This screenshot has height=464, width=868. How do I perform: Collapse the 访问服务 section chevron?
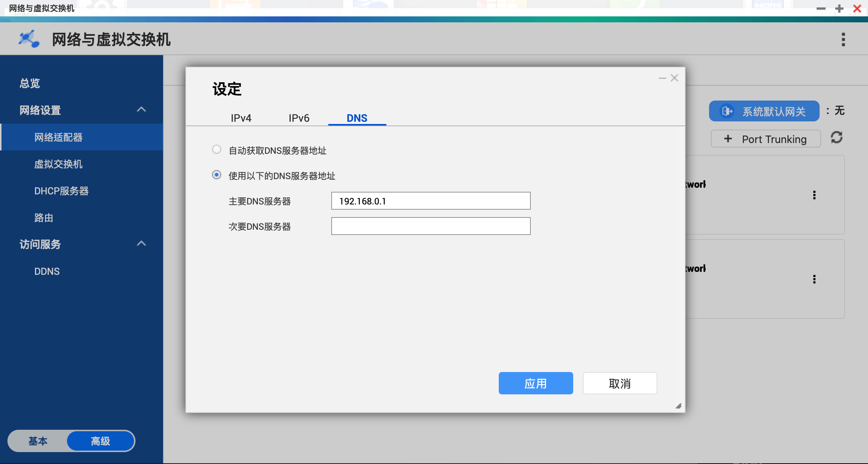click(x=141, y=244)
